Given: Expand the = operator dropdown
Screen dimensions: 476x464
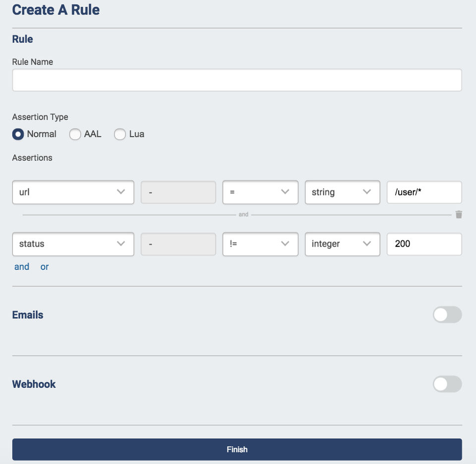Looking at the screenshot, I should (260, 192).
